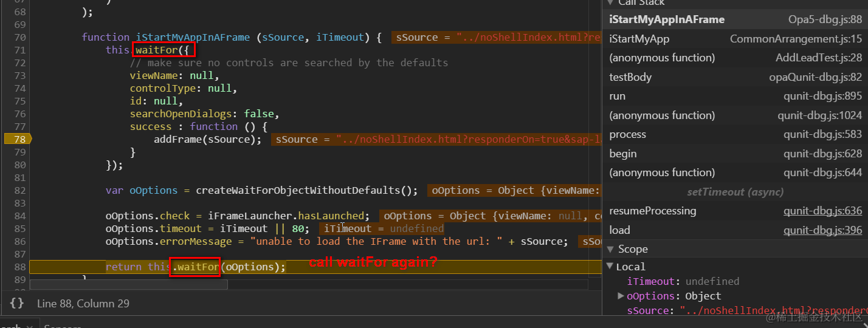868x328 pixels.
Task: Collapse the Scope section
Action: point(610,249)
